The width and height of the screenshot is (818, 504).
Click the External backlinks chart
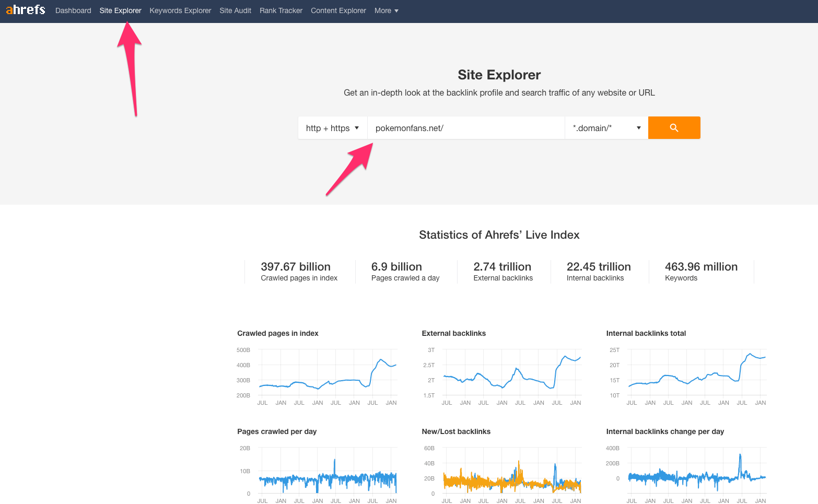[x=501, y=372]
